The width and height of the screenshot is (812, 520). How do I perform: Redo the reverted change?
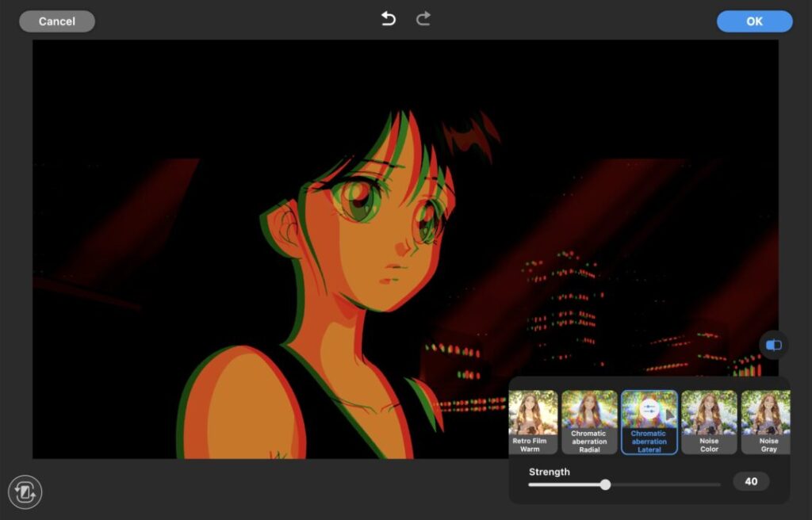pos(423,19)
